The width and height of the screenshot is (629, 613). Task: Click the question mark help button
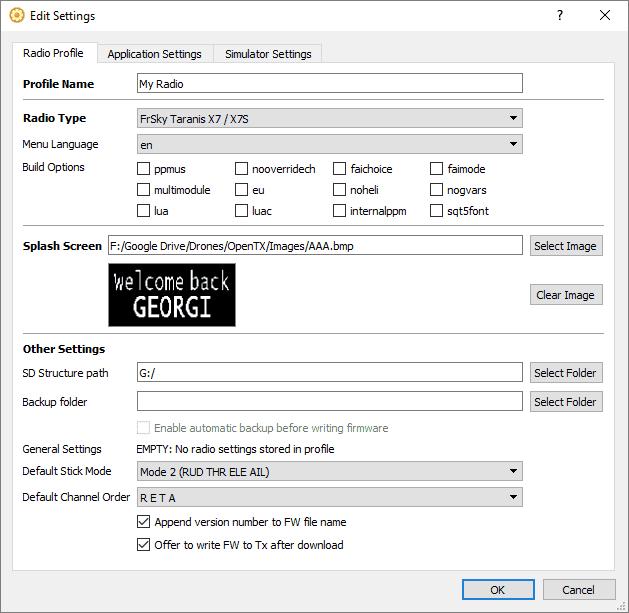click(560, 16)
